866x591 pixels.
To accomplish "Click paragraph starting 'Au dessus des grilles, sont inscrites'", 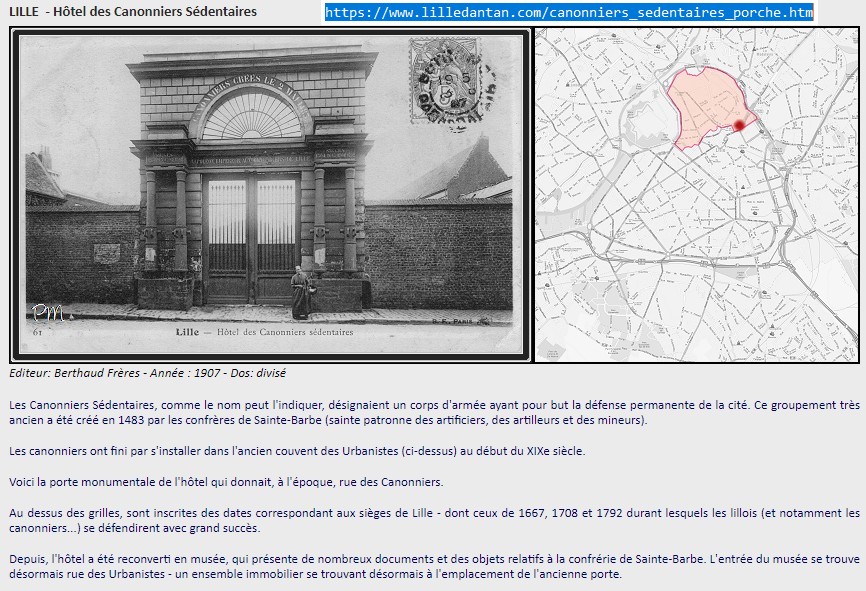I will coord(434,520).
